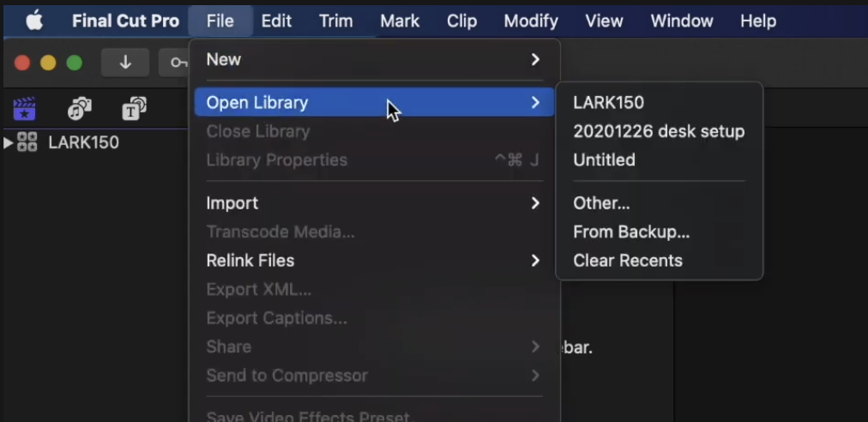Choose Open Library in File menu
868x422 pixels.
click(374, 102)
